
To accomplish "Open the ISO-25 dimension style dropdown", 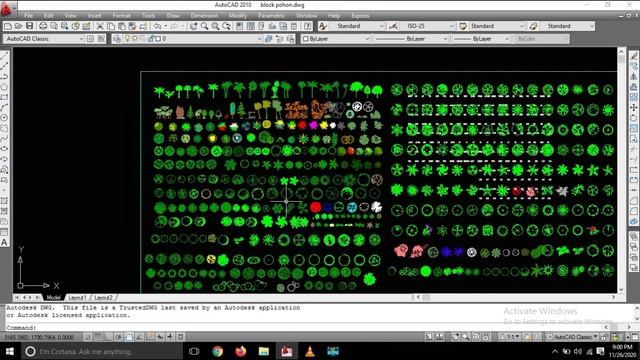I will (427, 26).
